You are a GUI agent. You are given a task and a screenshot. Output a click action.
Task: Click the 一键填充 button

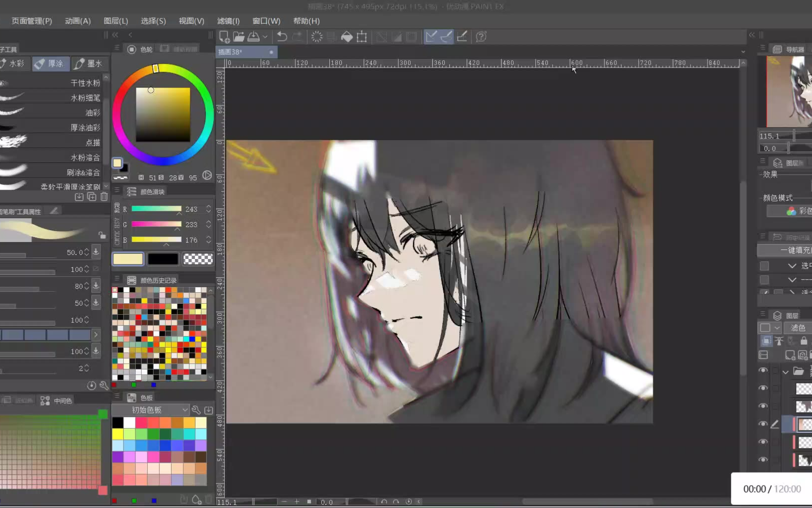[x=791, y=250]
